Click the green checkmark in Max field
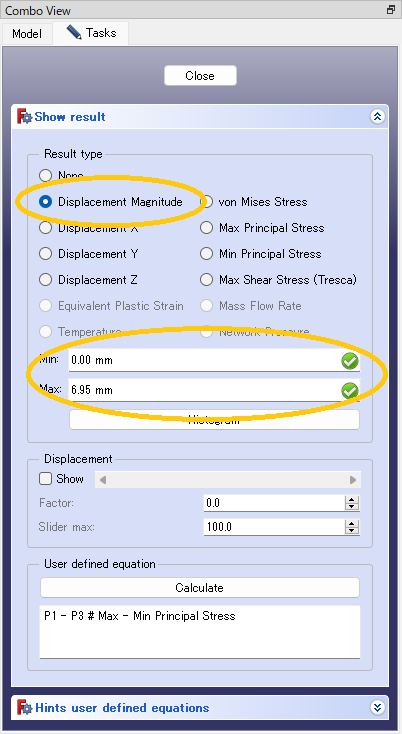402x734 pixels. click(350, 390)
